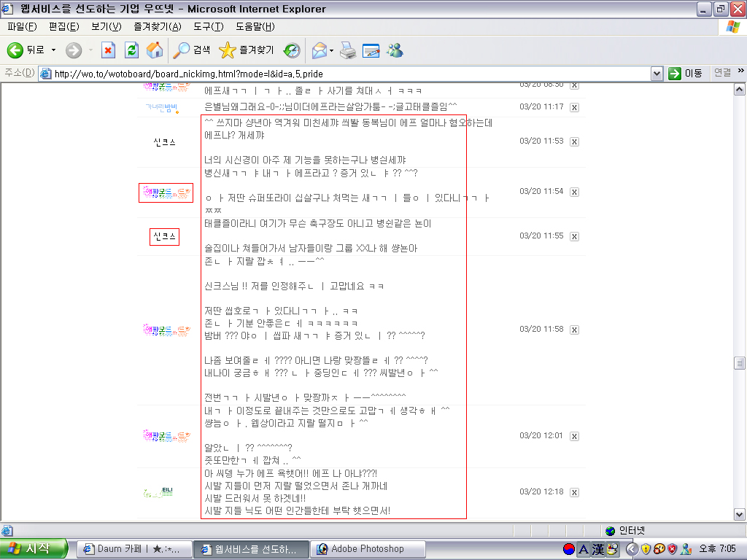Open the Back button history dropdown arrow
The image size is (747, 560).
pos(53,50)
